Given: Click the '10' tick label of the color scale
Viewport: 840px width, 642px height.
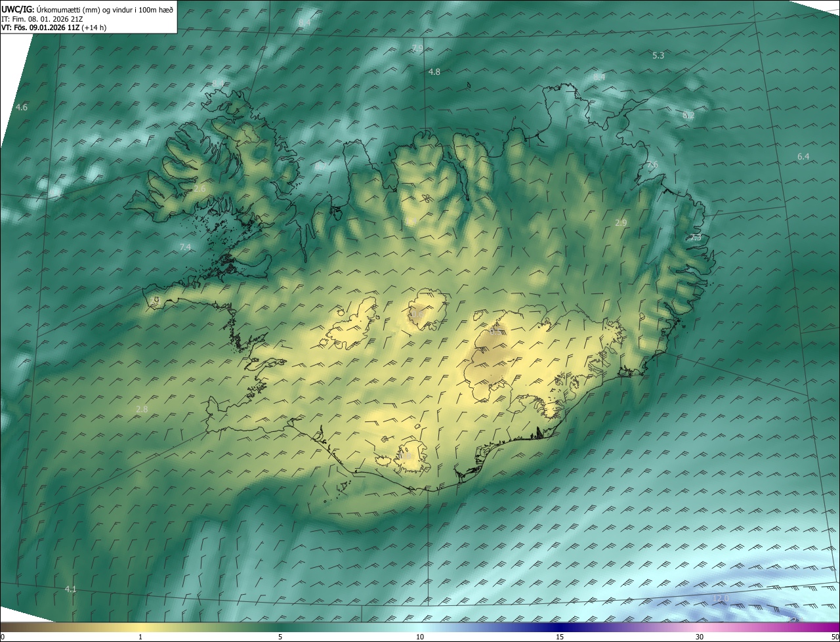Looking at the screenshot, I should click(x=420, y=637).
